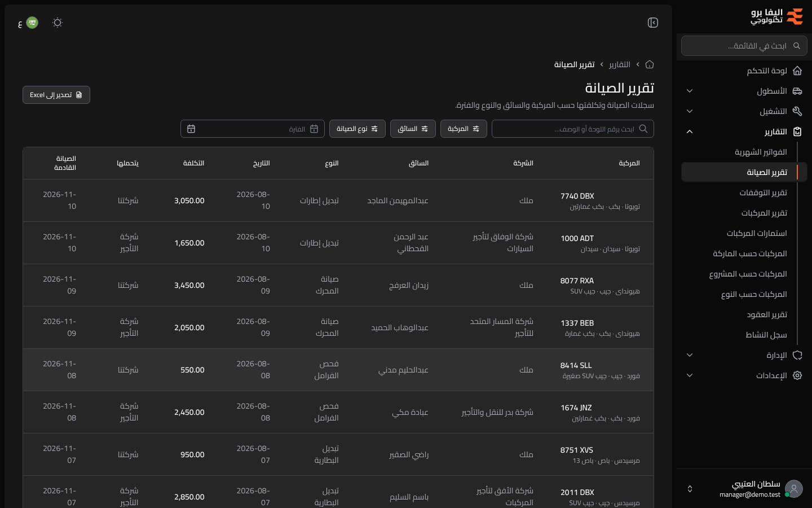
Task: Expand the الإعدادات menu section
Action: 744,375
